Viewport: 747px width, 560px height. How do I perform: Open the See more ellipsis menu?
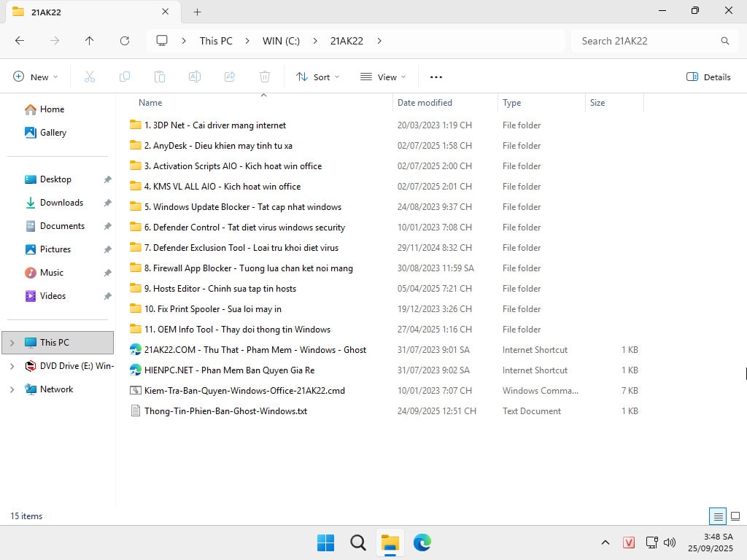tap(436, 77)
